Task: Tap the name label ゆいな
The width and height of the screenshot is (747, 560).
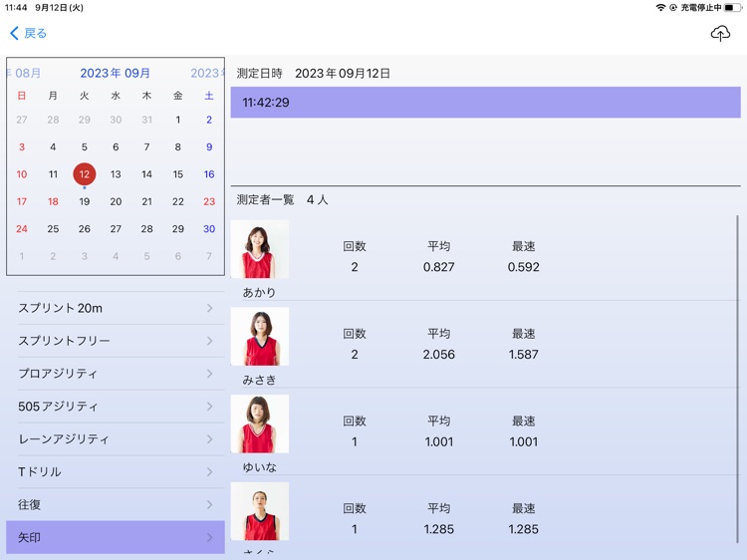Action: pos(259,467)
